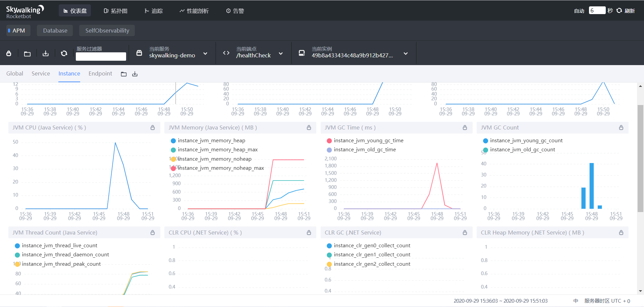Expand the 当前服务 skywalking-demo dropdown
Image resolution: width=644 pixels, height=307 pixels.
[205, 53]
